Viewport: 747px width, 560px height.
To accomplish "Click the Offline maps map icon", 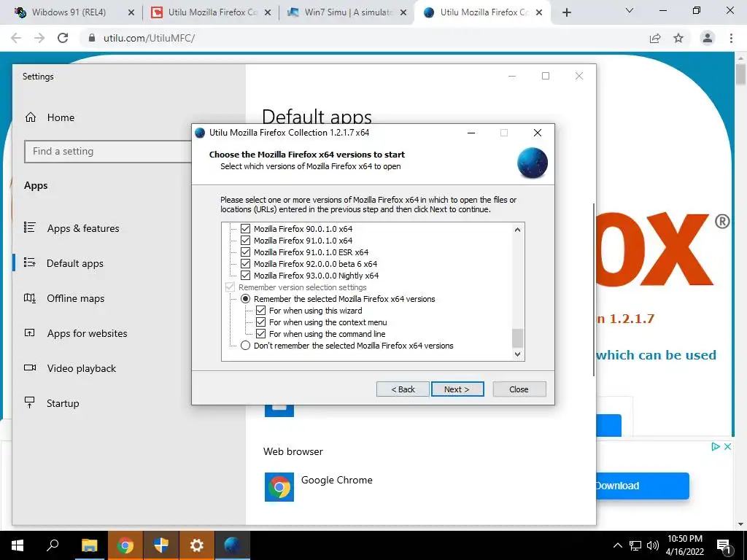I will click(x=29, y=298).
